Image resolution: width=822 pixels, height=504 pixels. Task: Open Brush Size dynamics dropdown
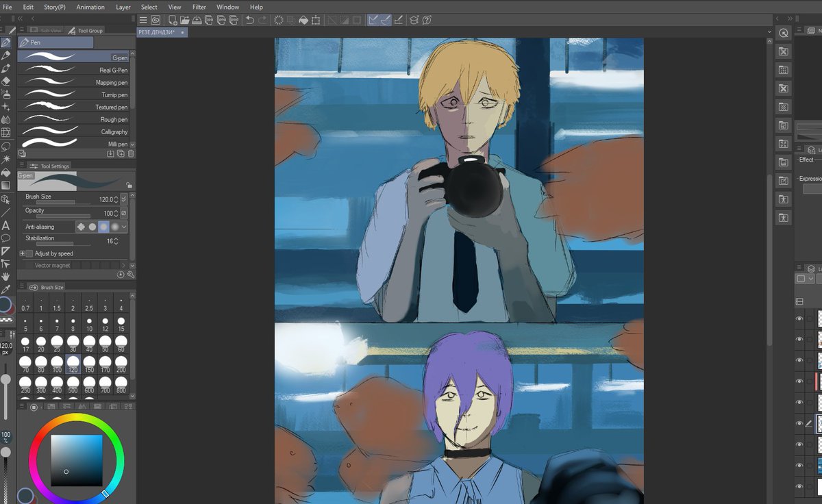pyautogui.click(x=124, y=199)
